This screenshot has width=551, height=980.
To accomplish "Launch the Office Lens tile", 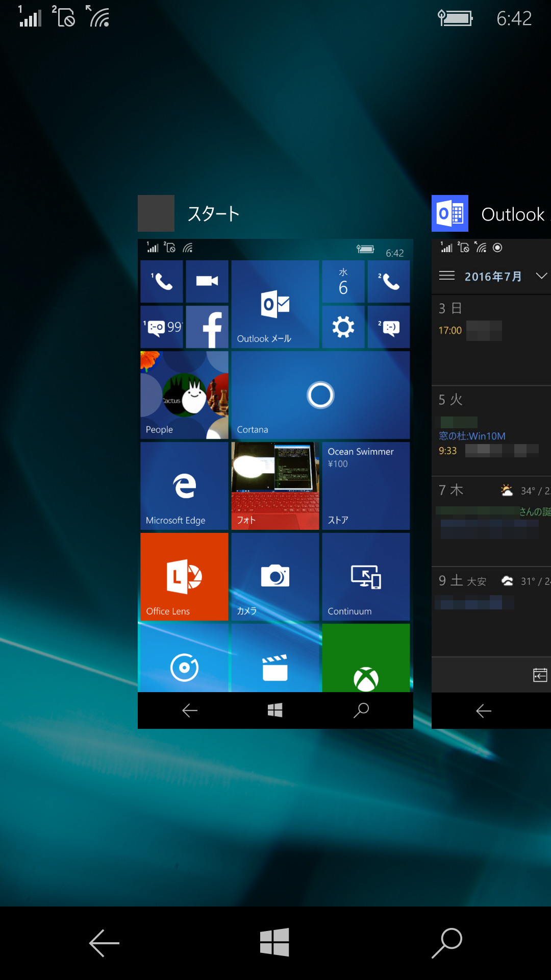I will [x=184, y=577].
